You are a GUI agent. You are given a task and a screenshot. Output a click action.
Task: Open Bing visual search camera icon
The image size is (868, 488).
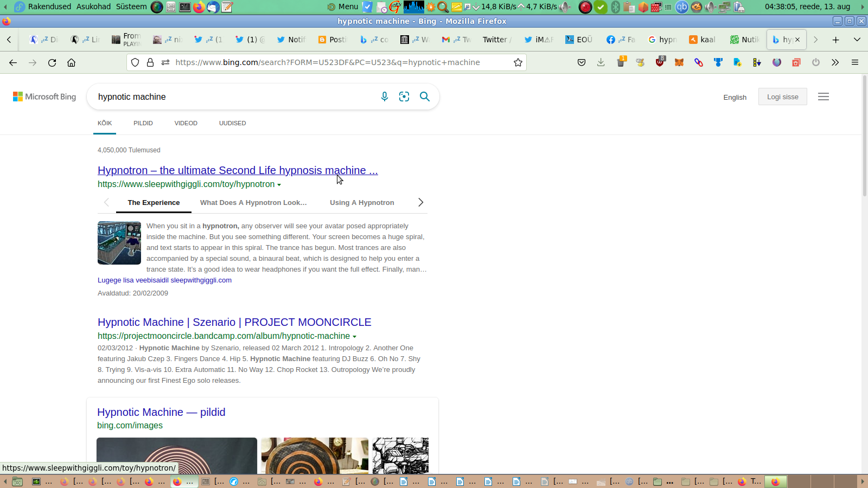coord(404,97)
